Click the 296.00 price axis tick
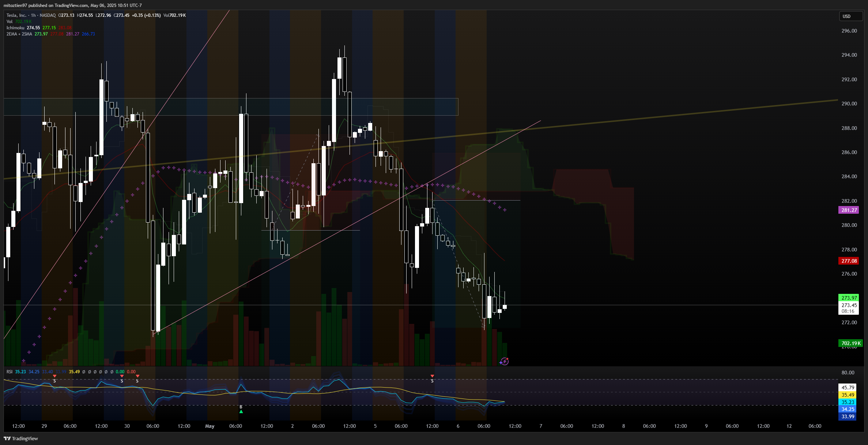Image resolution: width=868 pixels, height=445 pixels. (x=849, y=31)
